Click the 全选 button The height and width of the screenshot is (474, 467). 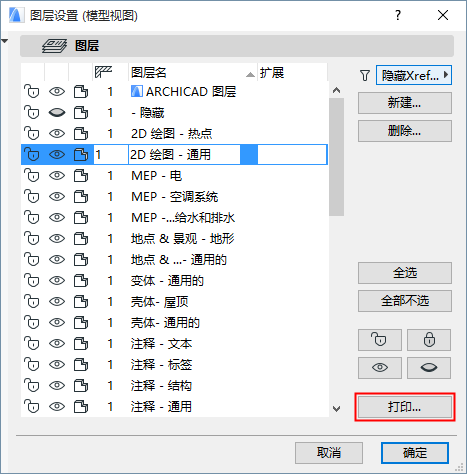pos(405,273)
